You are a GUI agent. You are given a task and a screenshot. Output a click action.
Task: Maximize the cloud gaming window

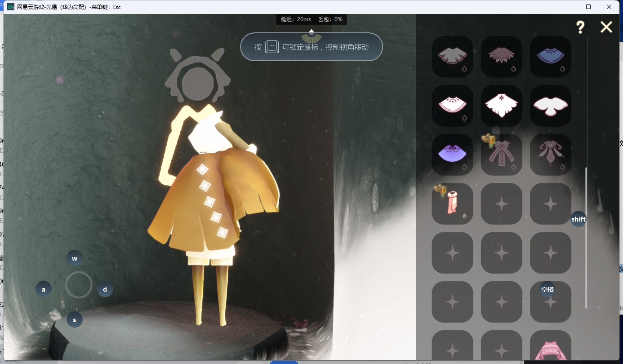(588, 7)
